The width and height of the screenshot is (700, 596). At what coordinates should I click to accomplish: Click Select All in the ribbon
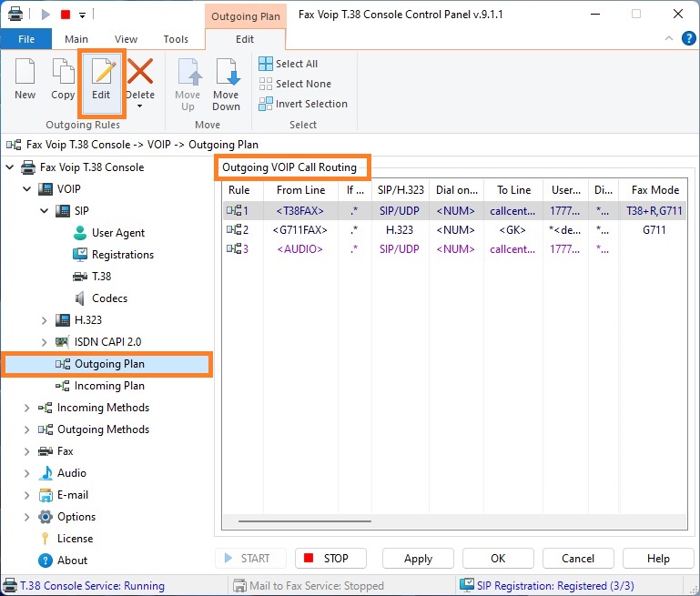(x=289, y=64)
